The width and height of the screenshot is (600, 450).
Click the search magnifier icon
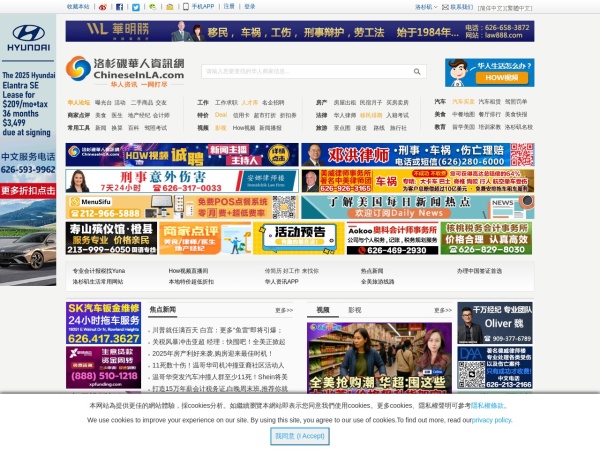coord(417,72)
